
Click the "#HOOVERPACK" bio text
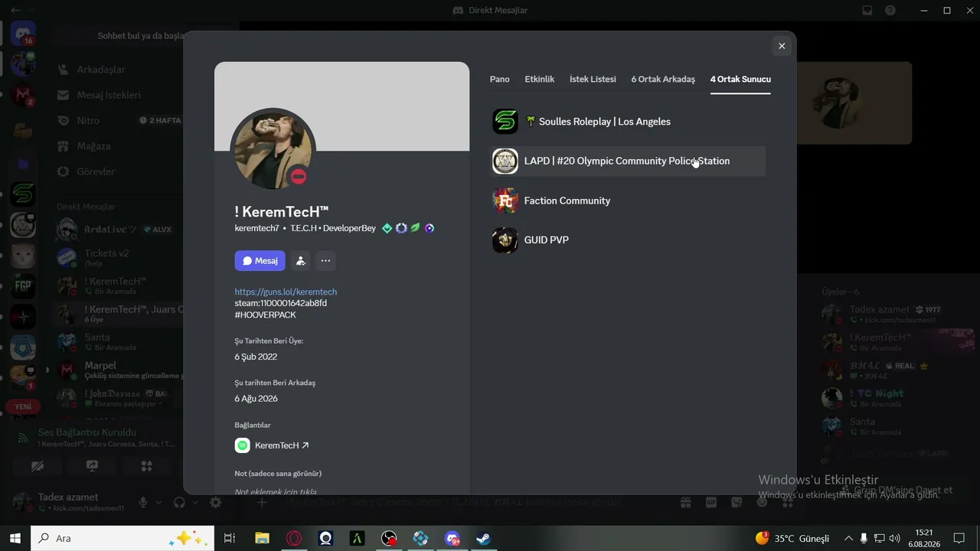[x=265, y=315]
